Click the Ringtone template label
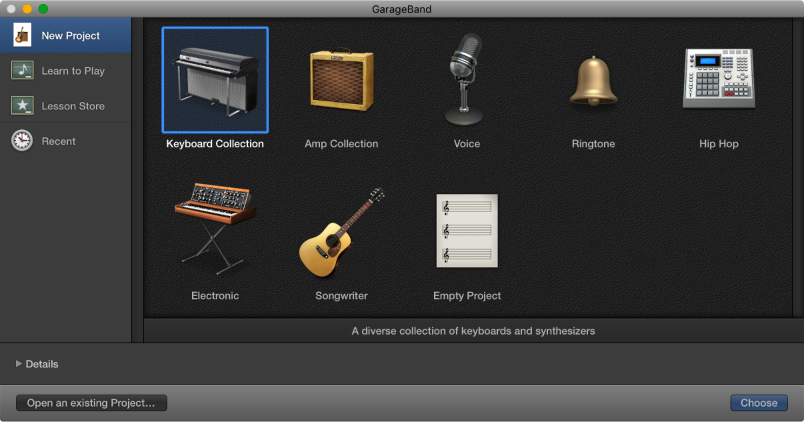806x422 pixels. pos(593,144)
